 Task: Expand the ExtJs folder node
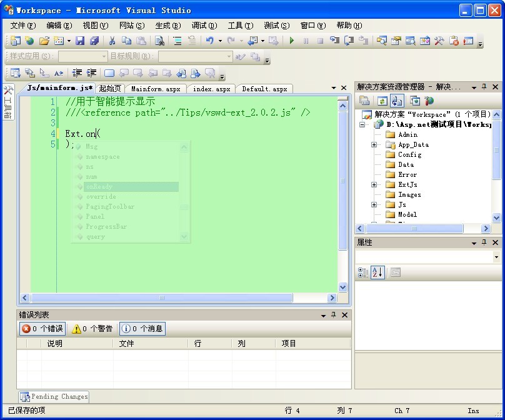click(x=374, y=184)
